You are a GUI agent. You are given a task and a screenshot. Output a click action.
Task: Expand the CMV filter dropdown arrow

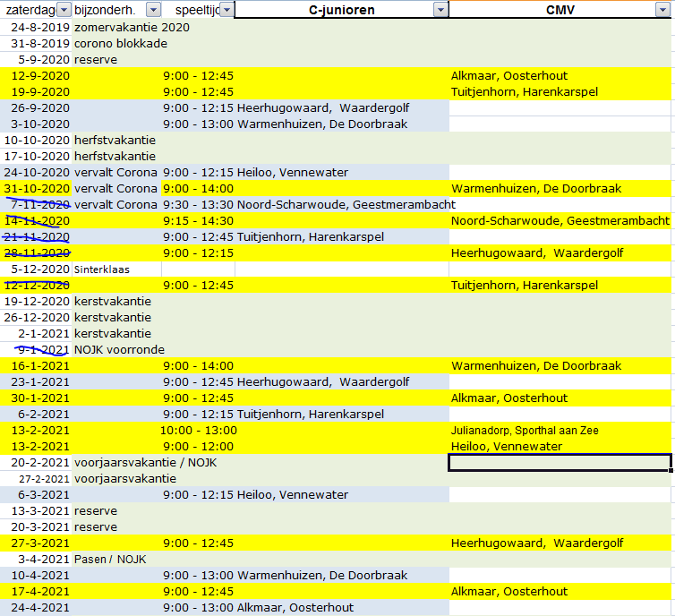[x=662, y=10]
